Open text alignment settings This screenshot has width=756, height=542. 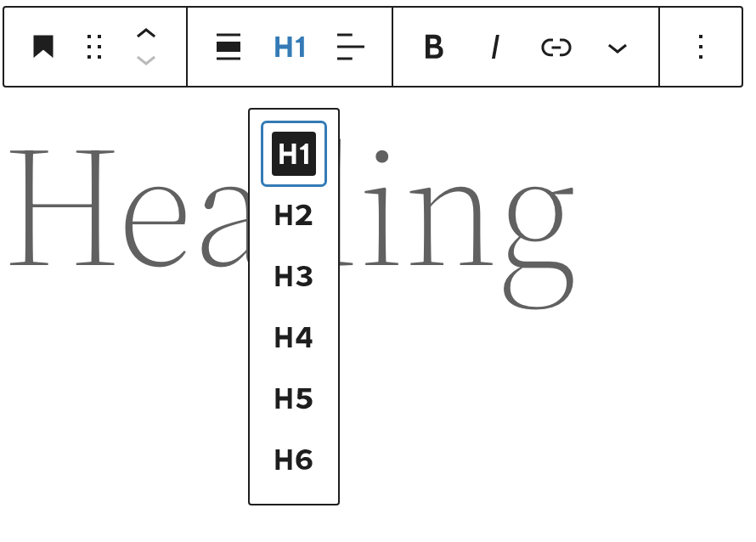tap(351, 47)
